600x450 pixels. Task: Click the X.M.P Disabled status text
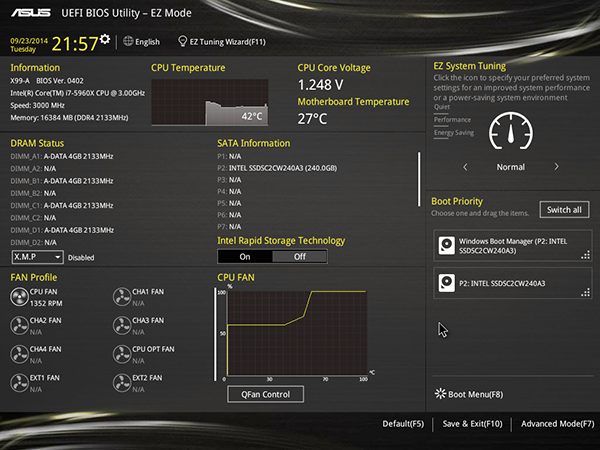pos(81,258)
